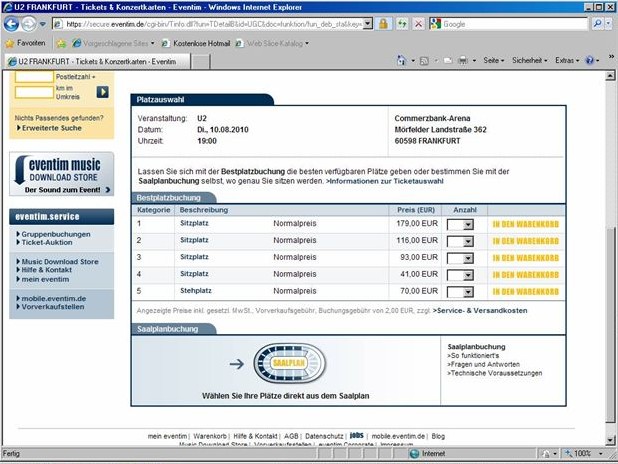Open quantity dropdown for Stehplatz 70,00 EUR
The width and height of the screenshot is (618, 464).
coord(460,290)
